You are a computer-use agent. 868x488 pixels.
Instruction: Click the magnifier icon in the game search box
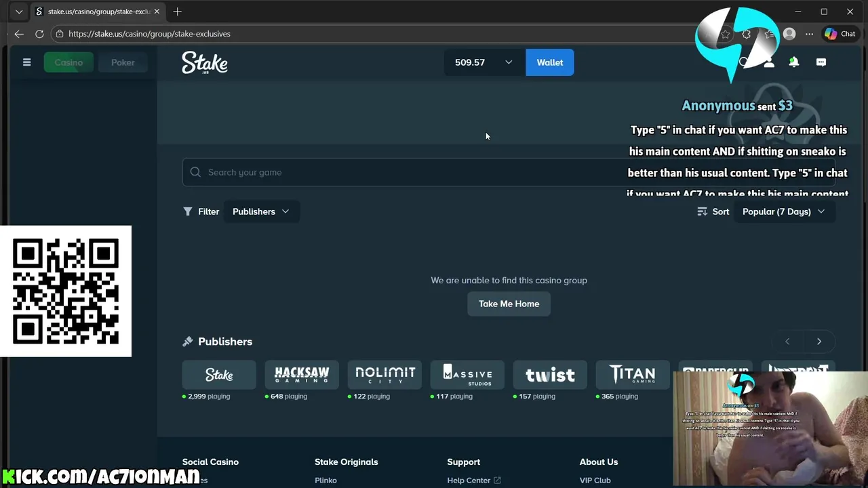[195, 172]
